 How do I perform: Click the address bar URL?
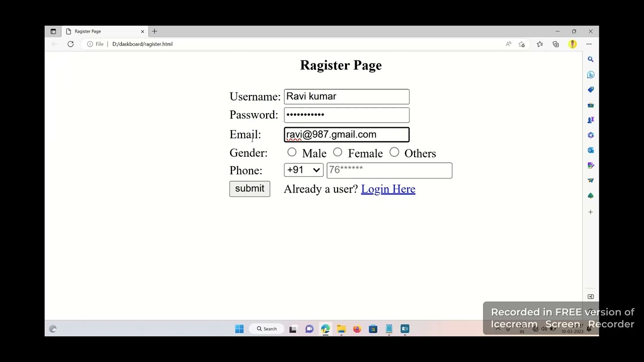click(142, 44)
